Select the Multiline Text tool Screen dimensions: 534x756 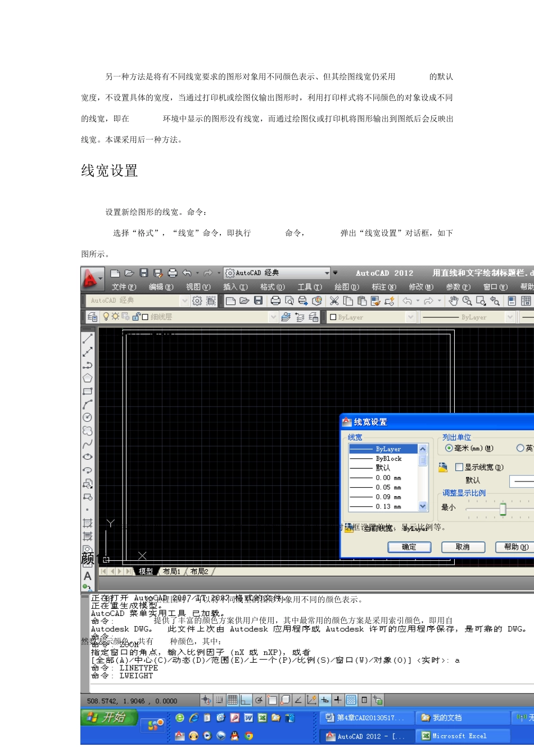click(x=88, y=576)
